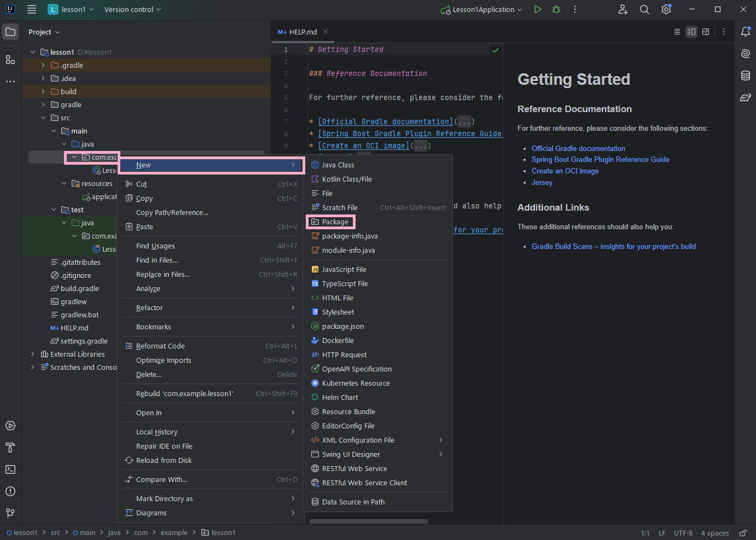The width and height of the screenshot is (756, 540).
Task: Open the Database tool window icon
Action: 746,76
